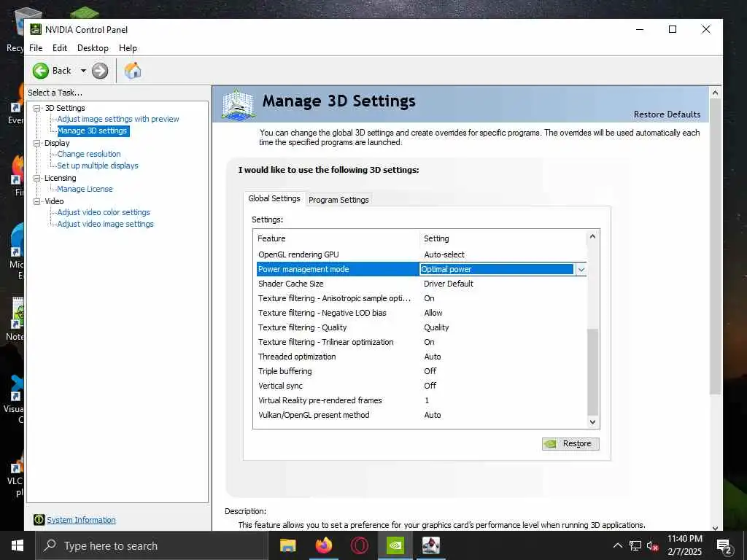Click the NVIDIA taskbar icon
747x560 pixels.
pos(395,545)
